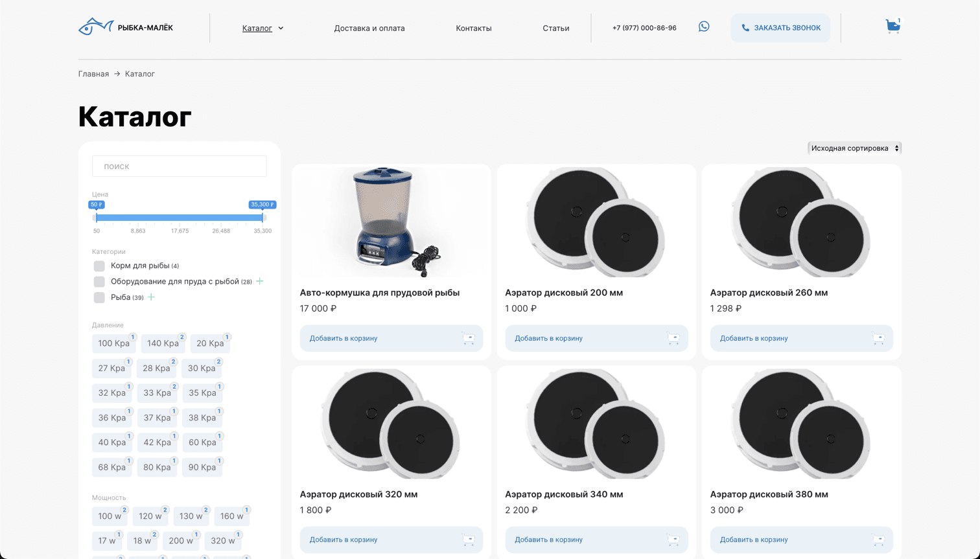980x559 pixels.
Task: Open Аэратор дисковый 340 мм product image
Action: coord(596,424)
